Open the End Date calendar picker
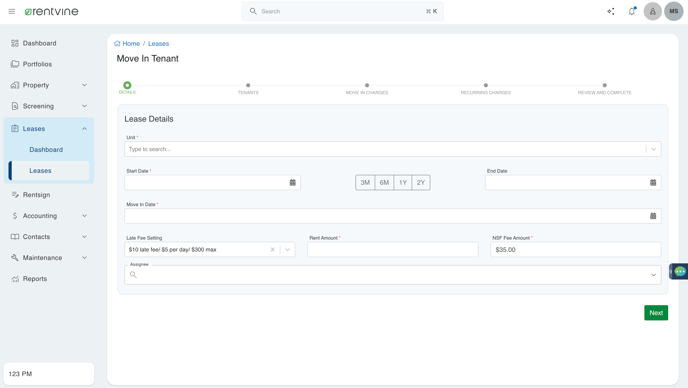The height and width of the screenshot is (388, 688). pos(653,183)
